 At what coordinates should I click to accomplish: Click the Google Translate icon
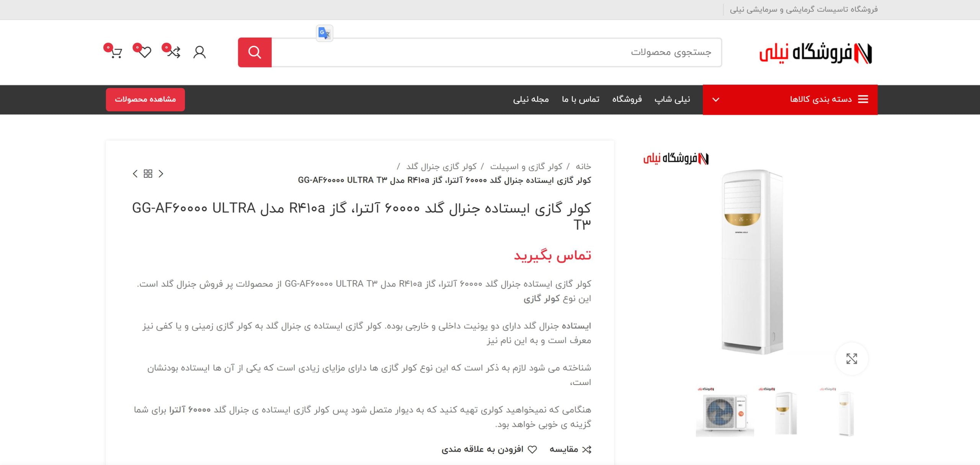pyautogui.click(x=324, y=33)
